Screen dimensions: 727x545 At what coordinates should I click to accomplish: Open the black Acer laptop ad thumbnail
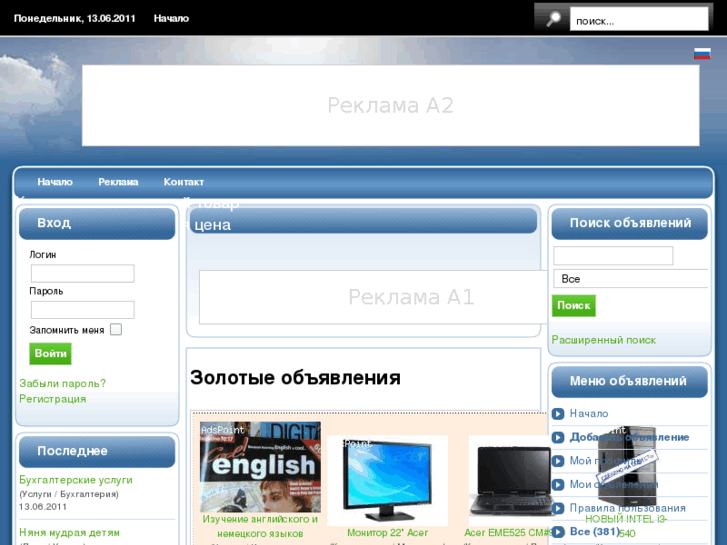(x=511, y=481)
